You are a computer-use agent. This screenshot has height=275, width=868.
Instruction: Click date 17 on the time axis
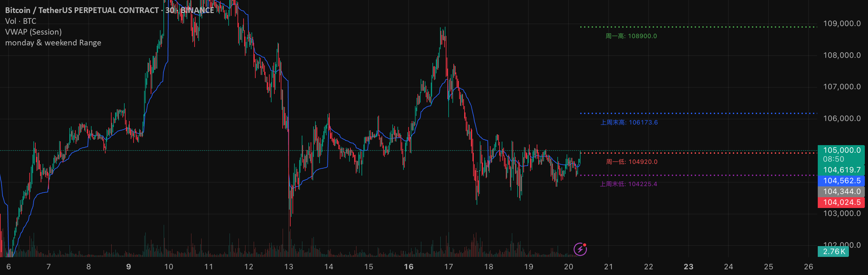click(449, 267)
